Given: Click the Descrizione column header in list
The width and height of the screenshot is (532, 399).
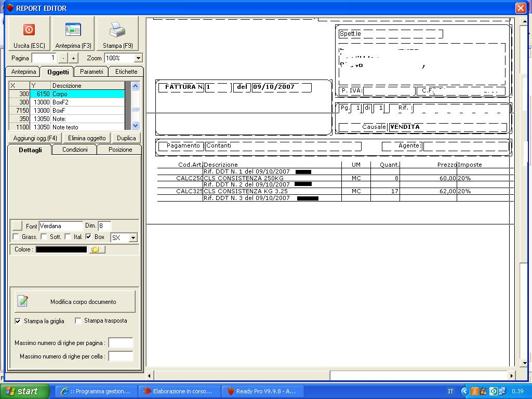Looking at the screenshot, I should [87, 86].
